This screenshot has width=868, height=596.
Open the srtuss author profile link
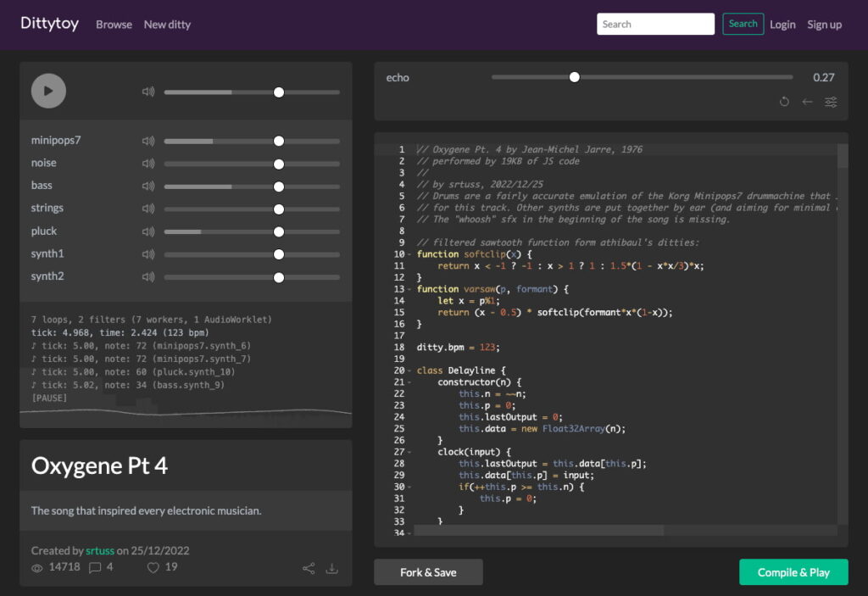pos(100,550)
